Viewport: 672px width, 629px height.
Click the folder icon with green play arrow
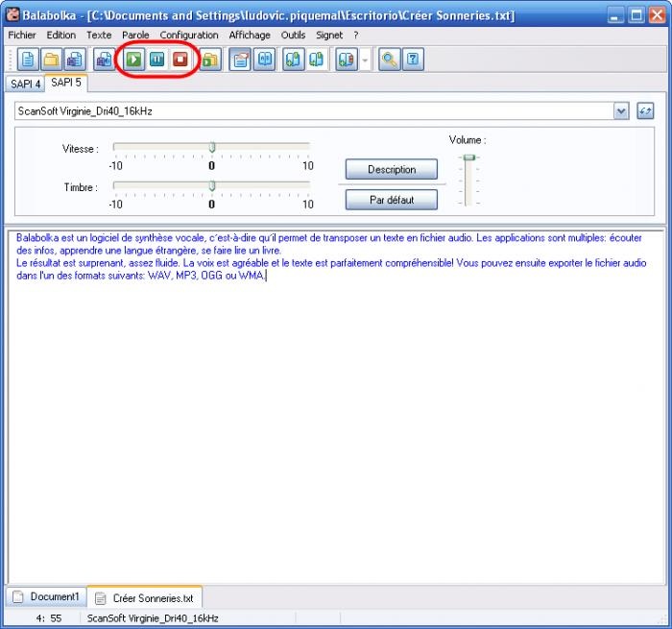coord(210,60)
